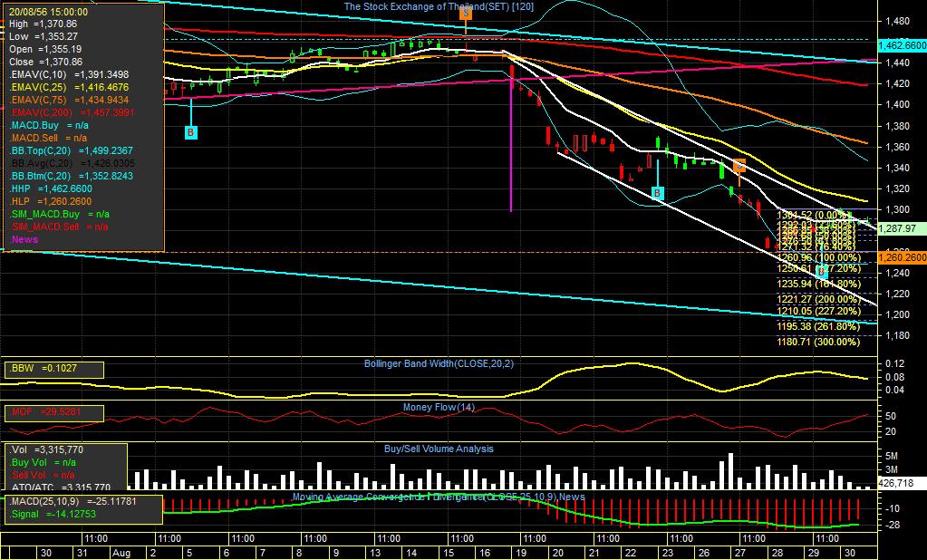Click the tallest white volume bar near Aug 27

[730, 470]
